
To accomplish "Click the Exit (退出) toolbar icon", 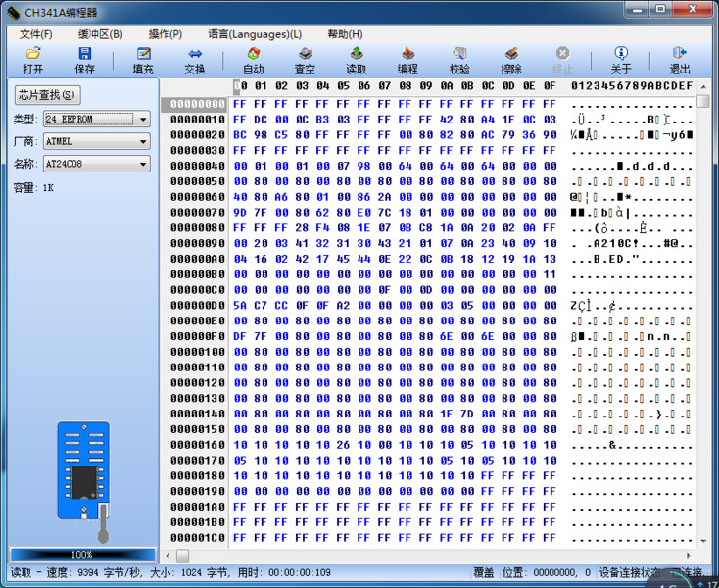I will coord(679,54).
